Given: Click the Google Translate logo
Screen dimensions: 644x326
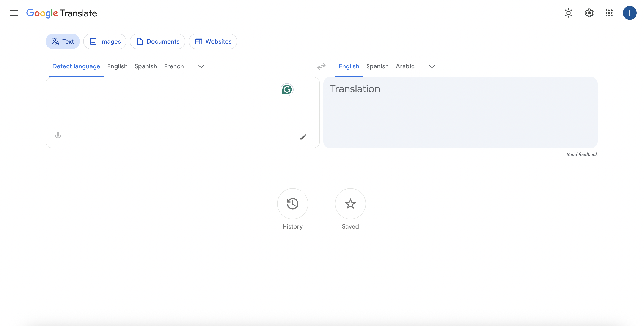Looking at the screenshot, I should (x=61, y=13).
